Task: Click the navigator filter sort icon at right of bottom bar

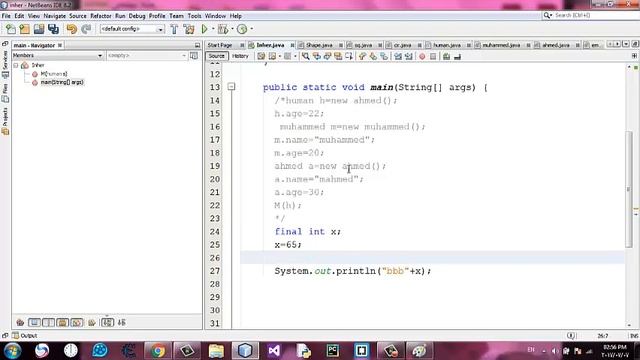Action: [122, 322]
